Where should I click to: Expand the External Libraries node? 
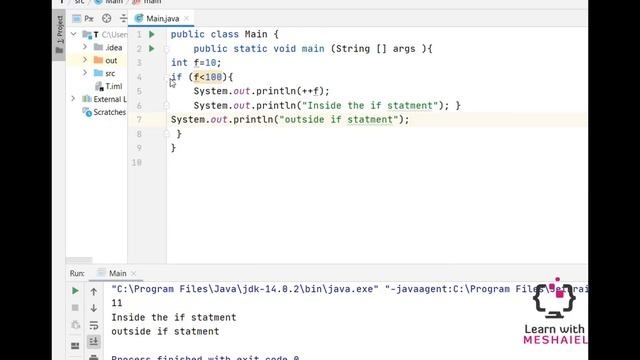pos(73,99)
